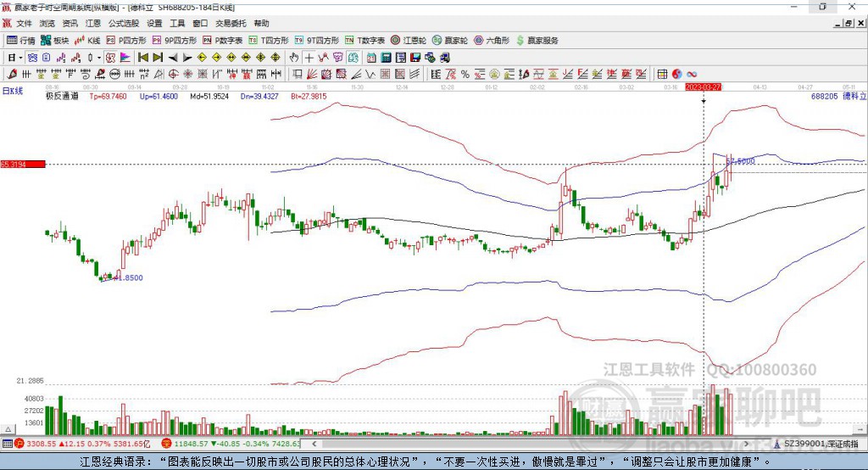Click the colored grid table icon
The width and height of the screenshot is (868, 470).
(662, 75)
